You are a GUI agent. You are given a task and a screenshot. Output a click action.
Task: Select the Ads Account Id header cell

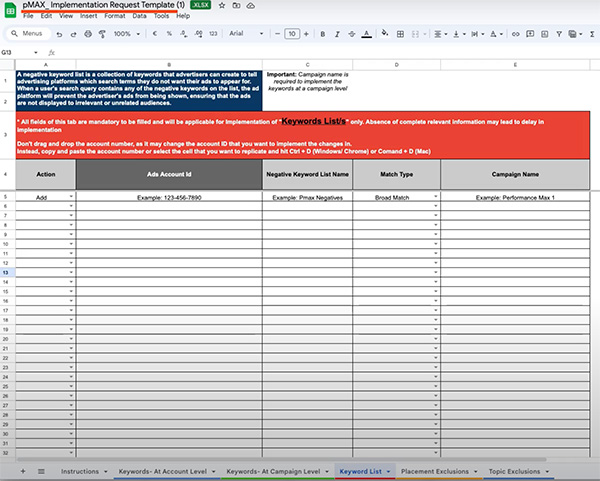coord(169,174)
